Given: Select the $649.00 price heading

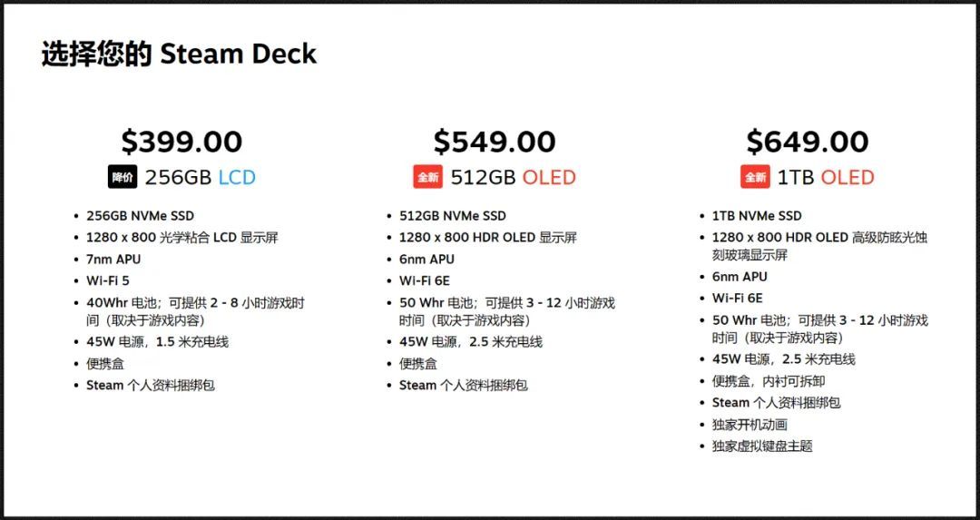Looking at the screenshot, I should click(808, 142).
